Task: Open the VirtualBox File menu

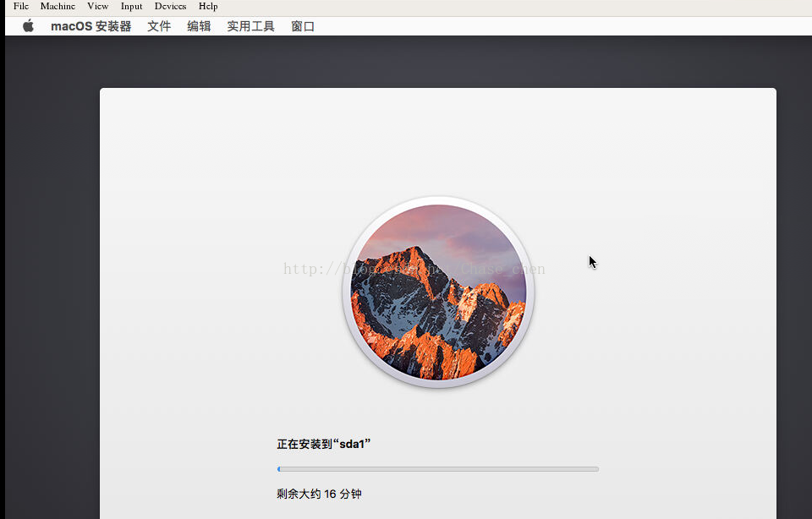Action: pos(21,6)
